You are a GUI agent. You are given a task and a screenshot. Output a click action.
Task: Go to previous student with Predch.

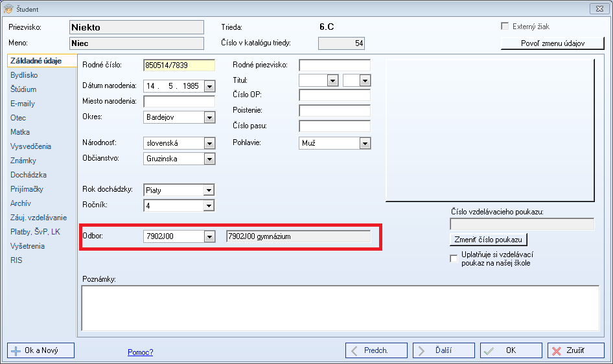pos(375,350)
